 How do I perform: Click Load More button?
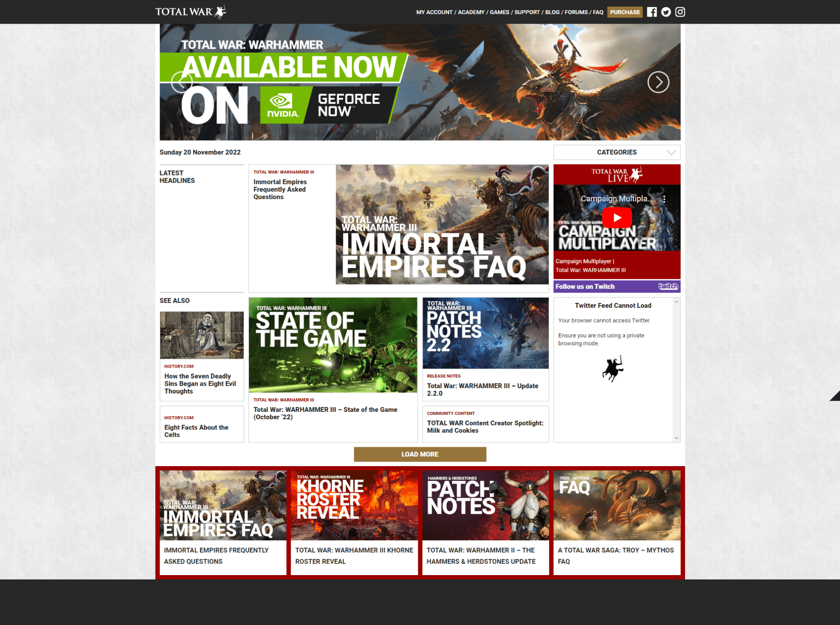pos(420,454)
